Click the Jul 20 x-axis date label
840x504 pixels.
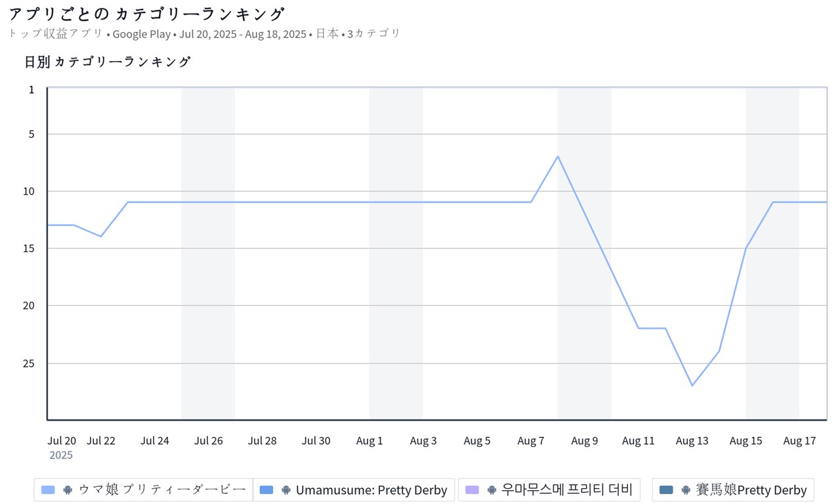(x=62, y=441)
